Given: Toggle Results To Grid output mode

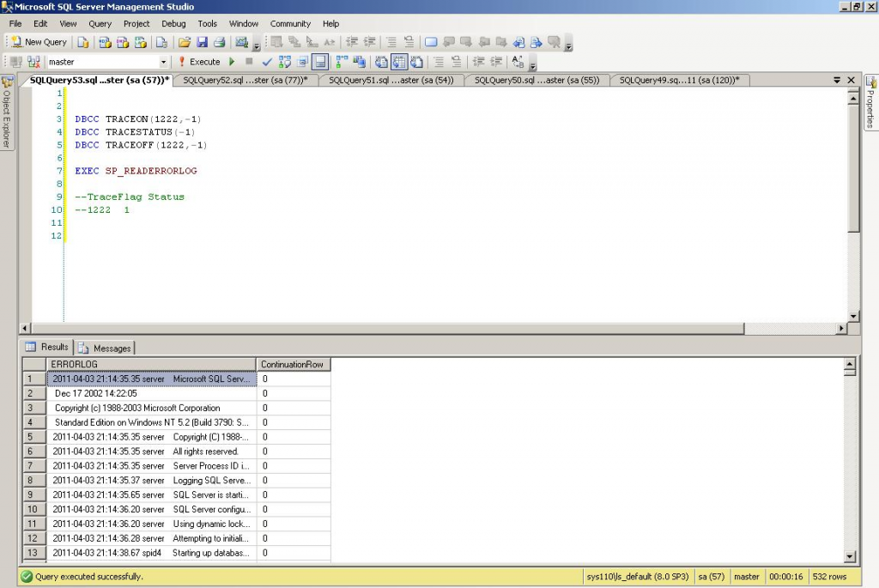Looking at the screenshot, I should tap(397, 61).
